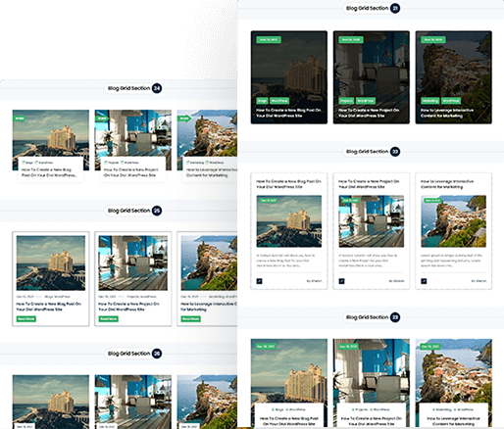The width and height of the screenshot is (504, 429).
Task: Open Section 23 project title under office image
Action: click(x=372, y=421)
